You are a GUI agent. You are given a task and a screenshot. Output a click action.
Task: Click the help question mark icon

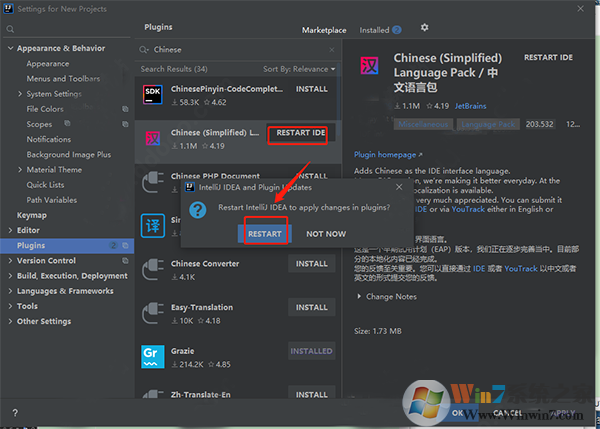[14, 413]
